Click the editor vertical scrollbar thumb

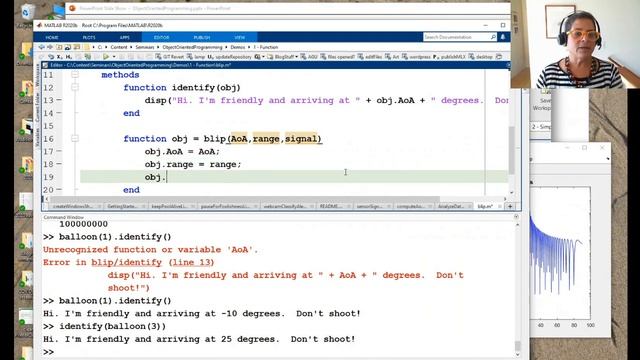pyautogui.click(x=511, y=150)
